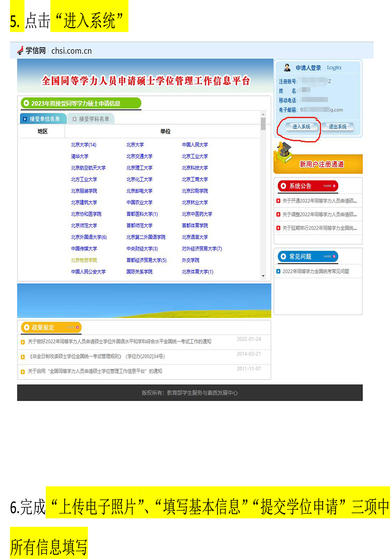Click the 学信网 logo icon
Screen dimensions: 392x559
(21, 51)
